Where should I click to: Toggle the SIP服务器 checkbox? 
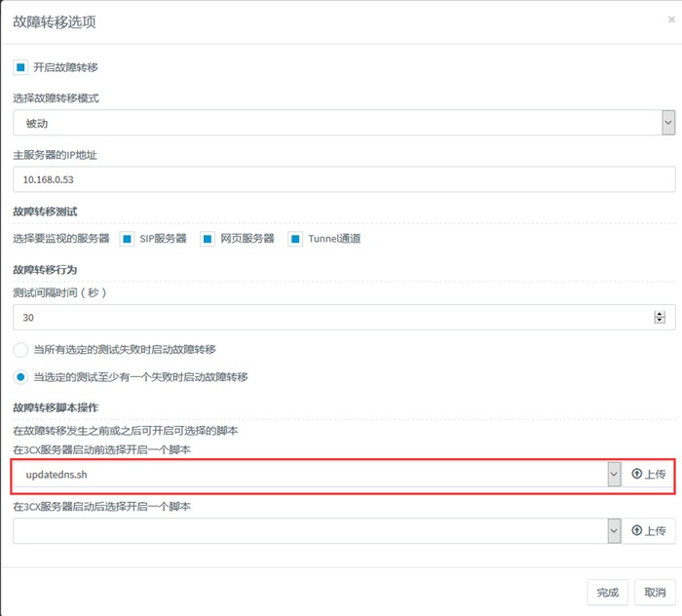click(127, 239)
